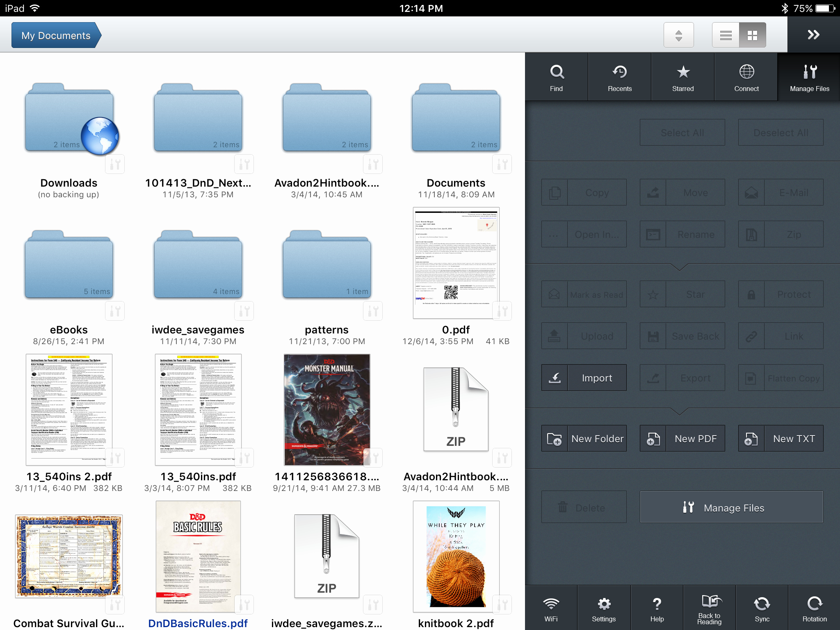The image size is (840, 630).
Task: Open WiFi transfer
Action: point(551,608)
